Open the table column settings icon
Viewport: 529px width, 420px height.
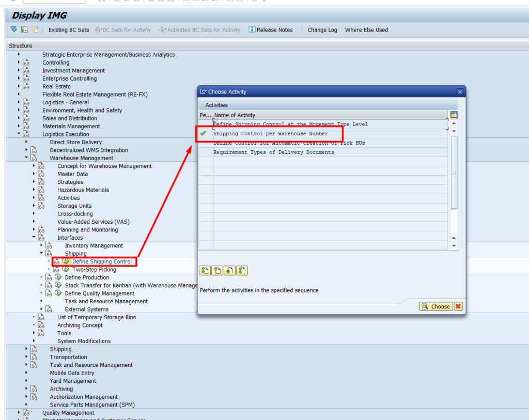454,115
